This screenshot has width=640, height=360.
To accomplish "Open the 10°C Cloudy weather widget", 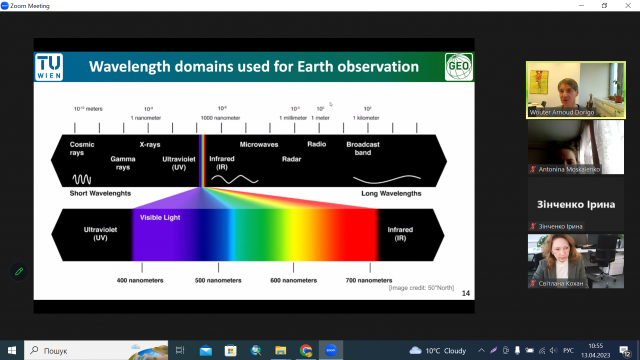I will coord(438,351).
